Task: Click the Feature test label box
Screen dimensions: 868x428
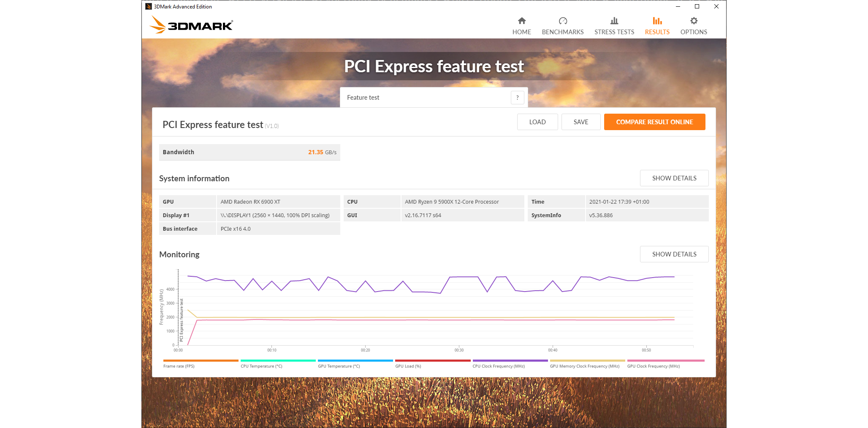Action: (434, 98)
